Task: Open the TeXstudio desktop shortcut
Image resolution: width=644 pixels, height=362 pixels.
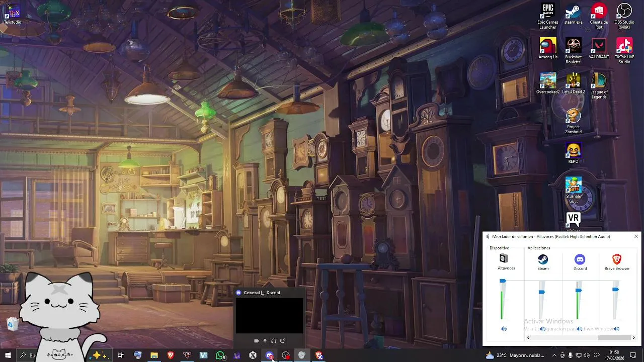Action: 13,15
